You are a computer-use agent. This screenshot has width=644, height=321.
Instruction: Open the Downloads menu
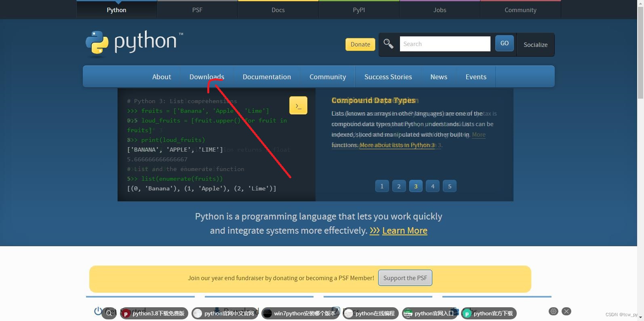click(207, 77)
